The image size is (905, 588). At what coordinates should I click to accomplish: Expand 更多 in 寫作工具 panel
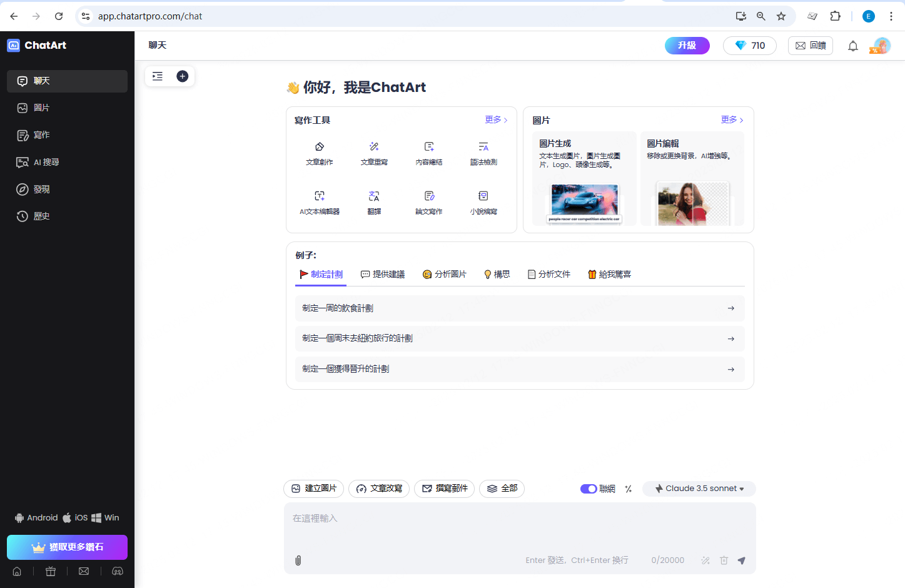tap(496, 119)
